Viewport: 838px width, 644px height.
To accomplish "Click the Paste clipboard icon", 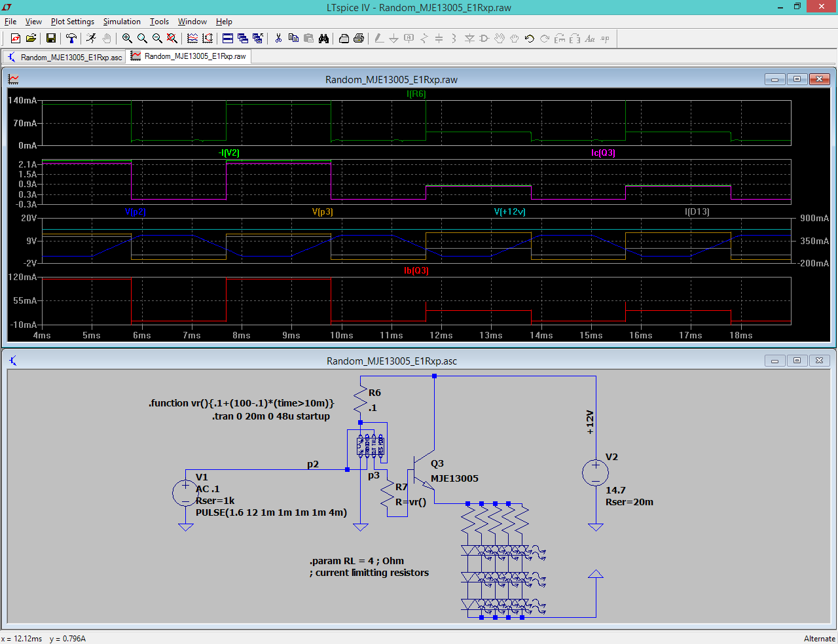I will point(308,39).
